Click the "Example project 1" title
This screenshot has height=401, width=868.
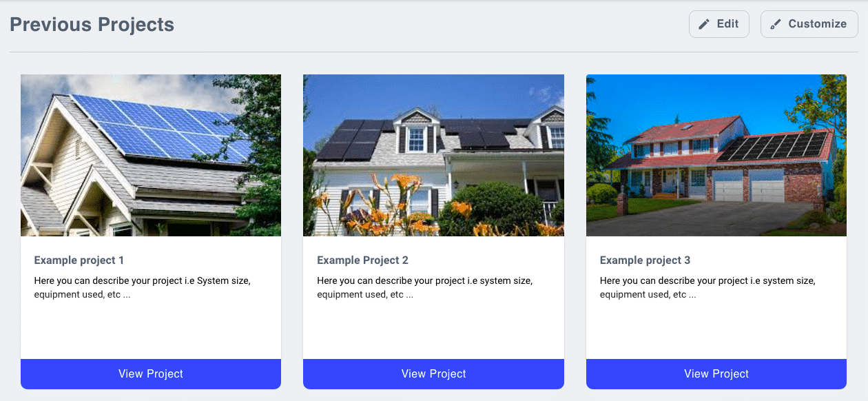pos(79,260)
